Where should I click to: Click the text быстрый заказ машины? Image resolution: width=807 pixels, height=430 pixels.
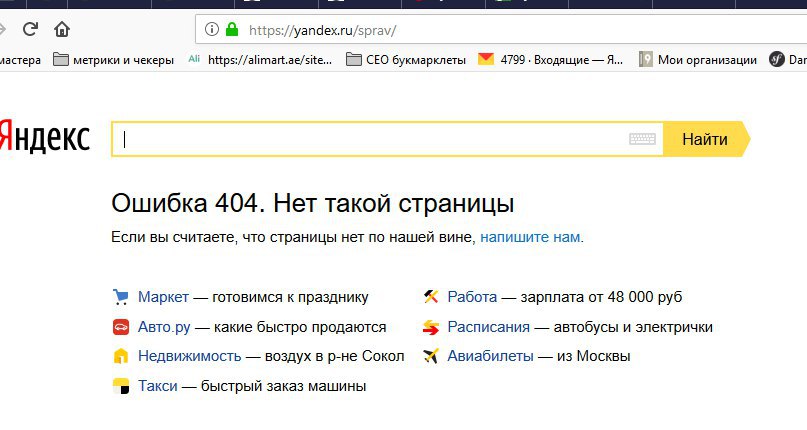point(284,386)
